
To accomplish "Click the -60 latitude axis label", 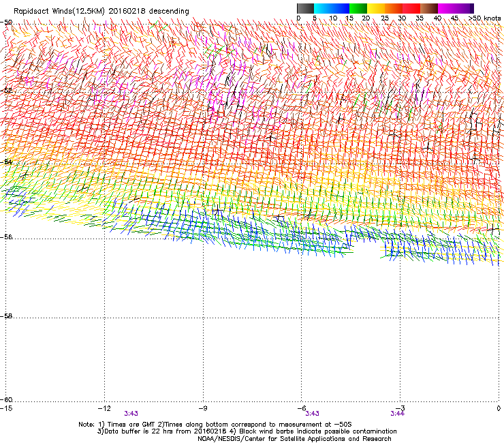I will (x=6, y=400).
